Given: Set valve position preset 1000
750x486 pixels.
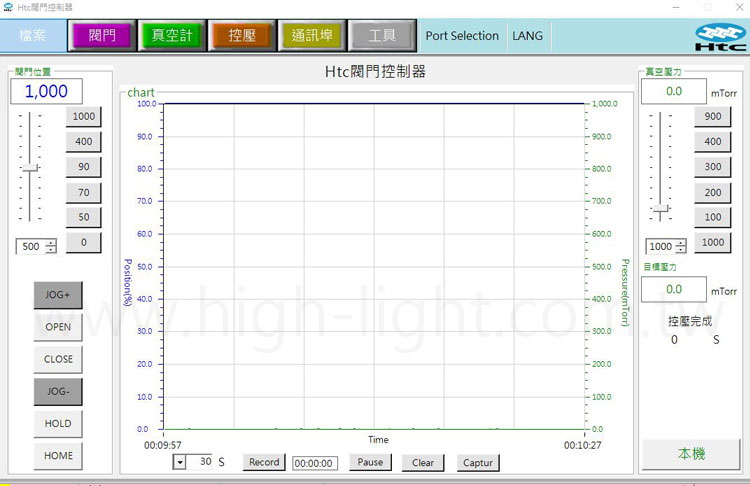Looking at the screenshot, I should [84, 116].
